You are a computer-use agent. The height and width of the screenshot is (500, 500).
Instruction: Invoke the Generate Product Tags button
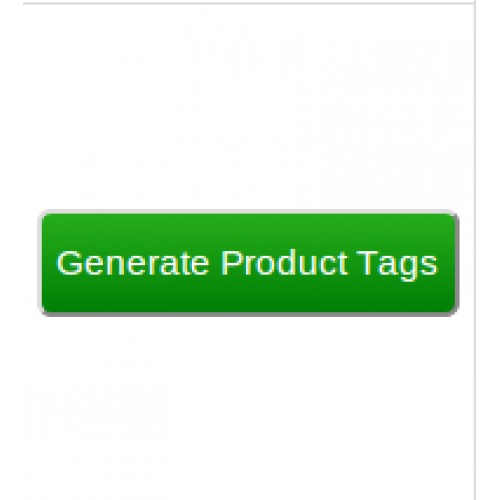[x=248, y=263]
